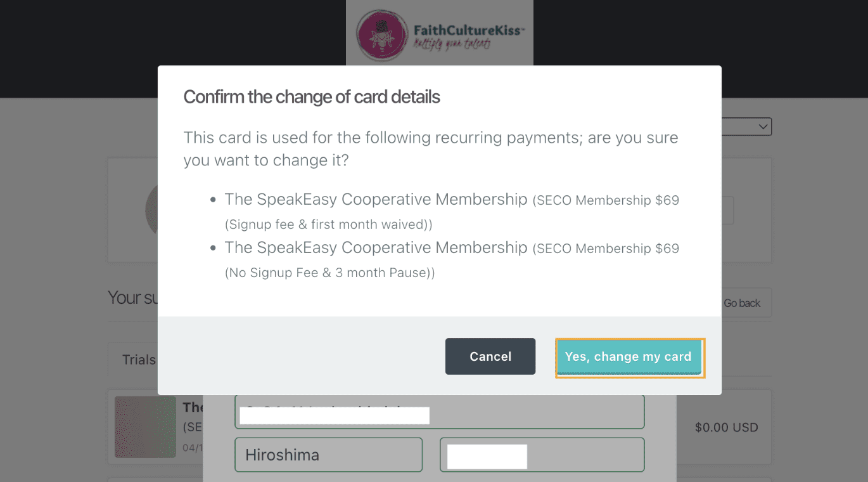Focus the field right of Hiroshima
The image size is (868, 482).
pyautogui.click(x=542, y=455)
